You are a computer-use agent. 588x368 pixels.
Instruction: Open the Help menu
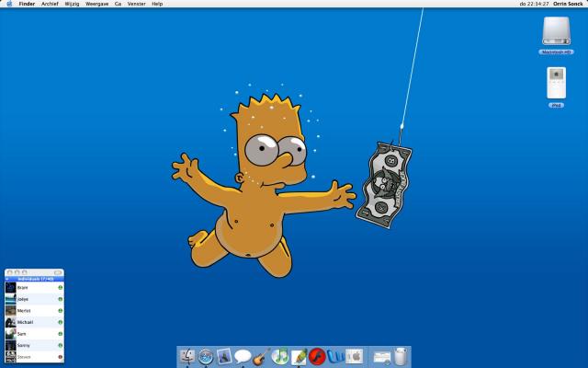pos(157,4)
